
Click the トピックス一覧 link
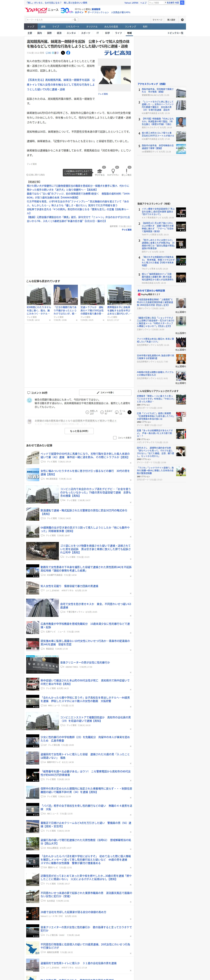pyautogui.click(x=175, y=33)
